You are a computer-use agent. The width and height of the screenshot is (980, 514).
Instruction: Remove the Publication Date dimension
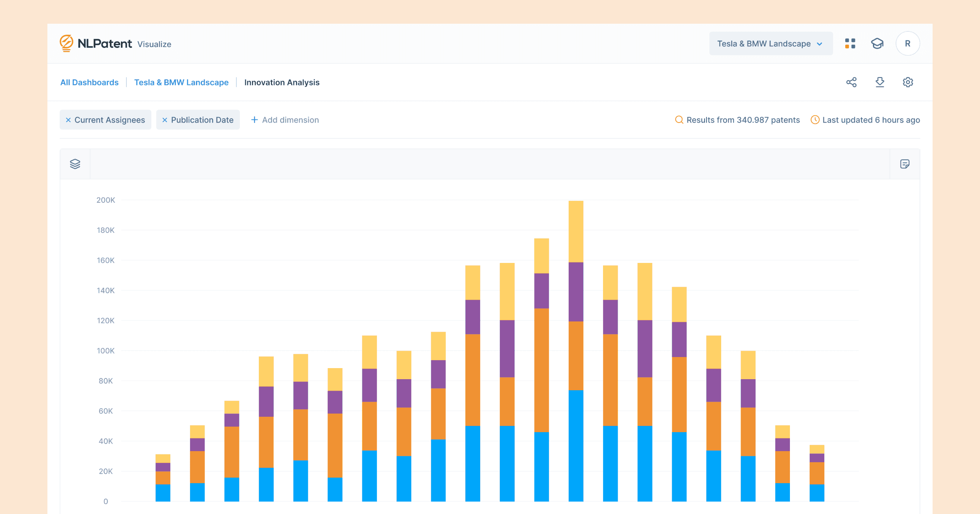[x=165, y=120]
